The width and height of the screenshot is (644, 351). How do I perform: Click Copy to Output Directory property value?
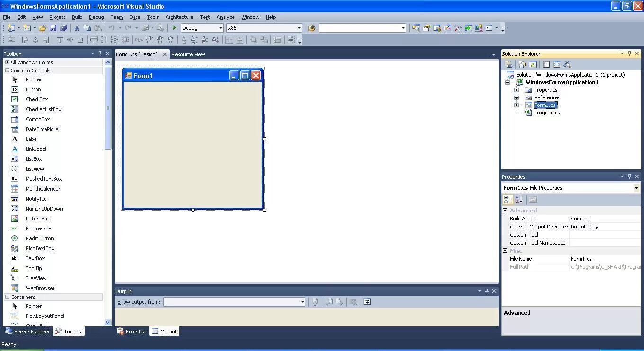point(605,227)
